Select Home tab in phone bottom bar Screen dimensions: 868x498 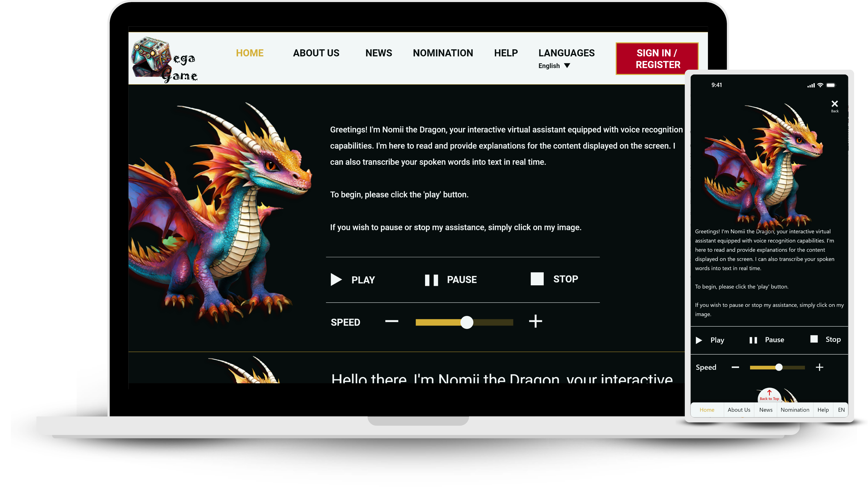coord(707,410)
